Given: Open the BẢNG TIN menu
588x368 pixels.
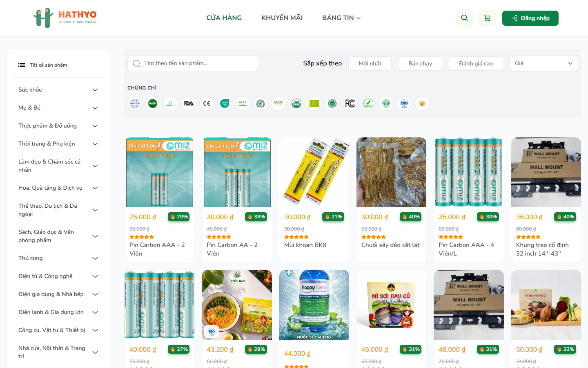Looking at the screenshot, I should click(341, 18).
